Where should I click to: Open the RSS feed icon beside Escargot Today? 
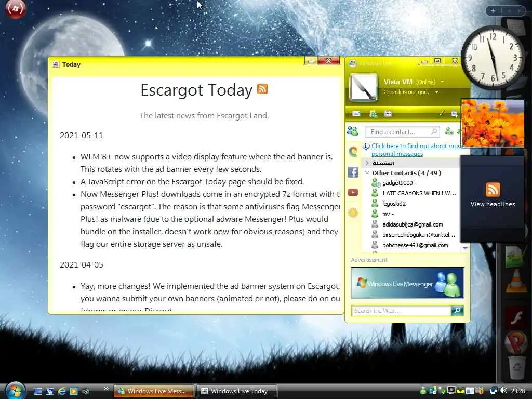262,88
